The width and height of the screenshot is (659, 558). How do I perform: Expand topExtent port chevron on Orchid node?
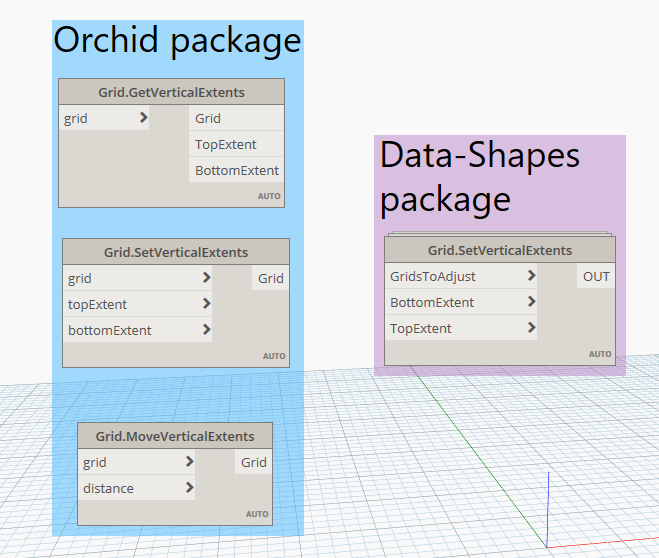tap(206, 303)
